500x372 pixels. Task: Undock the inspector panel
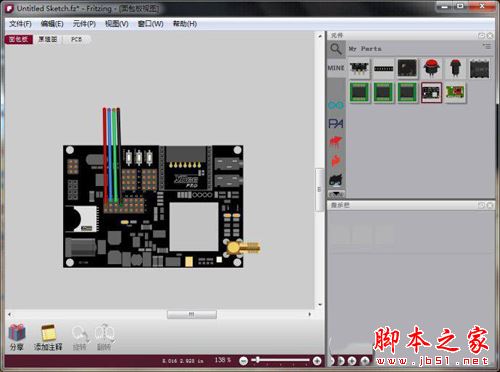click(x=481, y=205)
